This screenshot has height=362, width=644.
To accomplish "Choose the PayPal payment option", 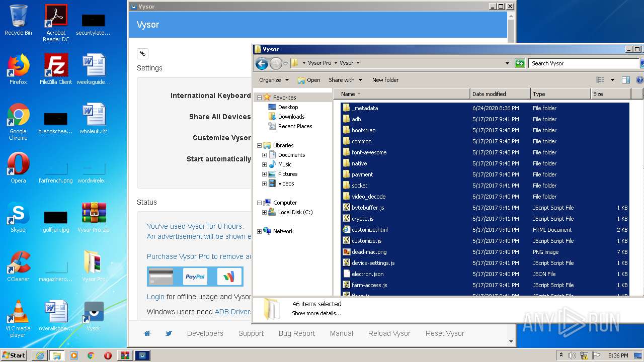I will [x=195, y=277].
